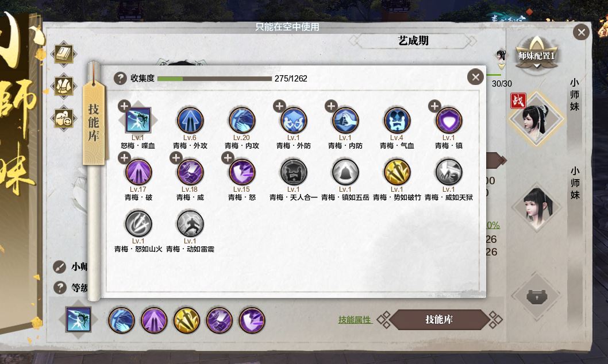The height and width of the screenshot is (364, 608).
Task: Select the 青梅·气血 skill icon
Action: pos(397,120)
